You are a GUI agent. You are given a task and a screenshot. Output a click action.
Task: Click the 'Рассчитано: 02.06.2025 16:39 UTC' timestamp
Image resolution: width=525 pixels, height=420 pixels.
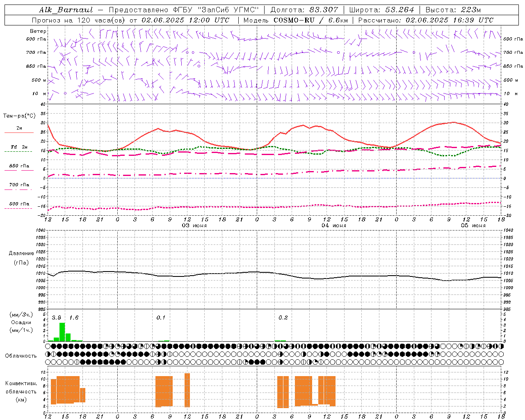tap(426, 20)
